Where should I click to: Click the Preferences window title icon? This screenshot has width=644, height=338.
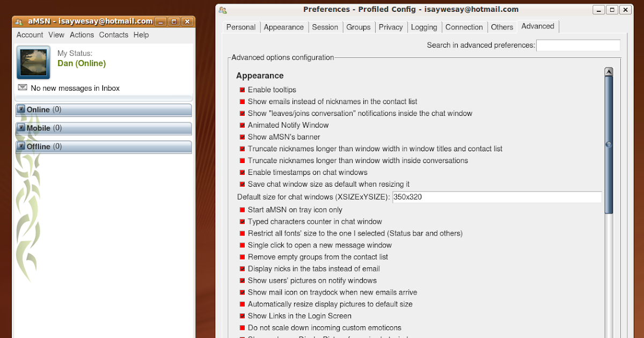coord(223,10)
